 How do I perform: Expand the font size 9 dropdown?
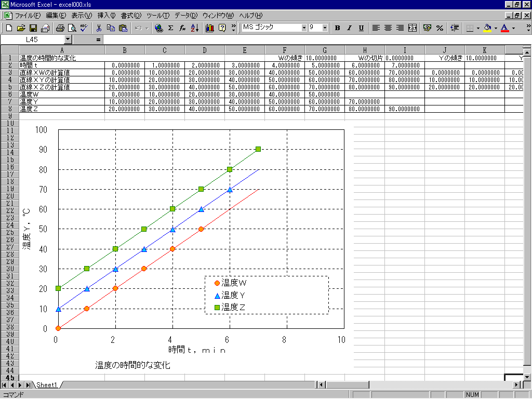tap(325, 28)
